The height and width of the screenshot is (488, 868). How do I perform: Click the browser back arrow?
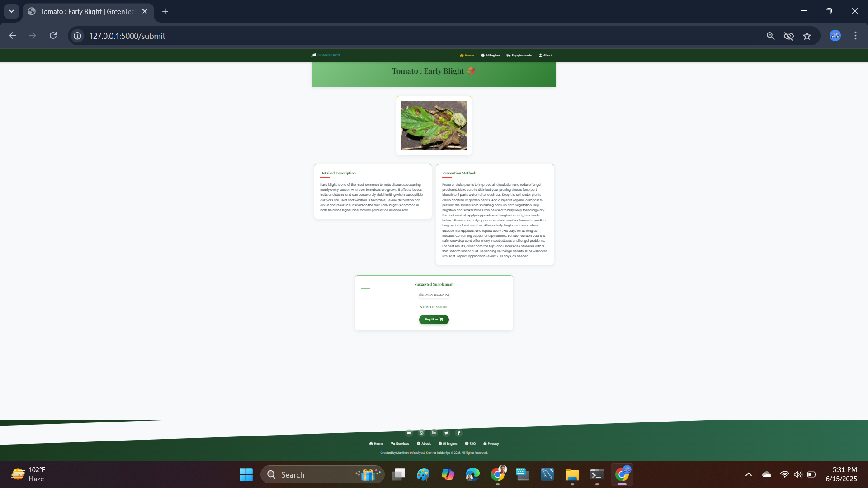coord(13,36)
